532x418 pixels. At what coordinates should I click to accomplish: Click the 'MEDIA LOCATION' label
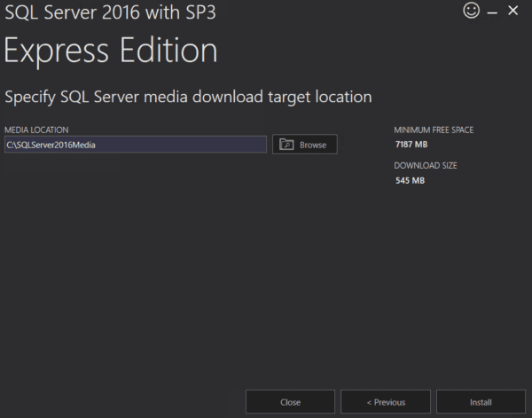point(36,130)
